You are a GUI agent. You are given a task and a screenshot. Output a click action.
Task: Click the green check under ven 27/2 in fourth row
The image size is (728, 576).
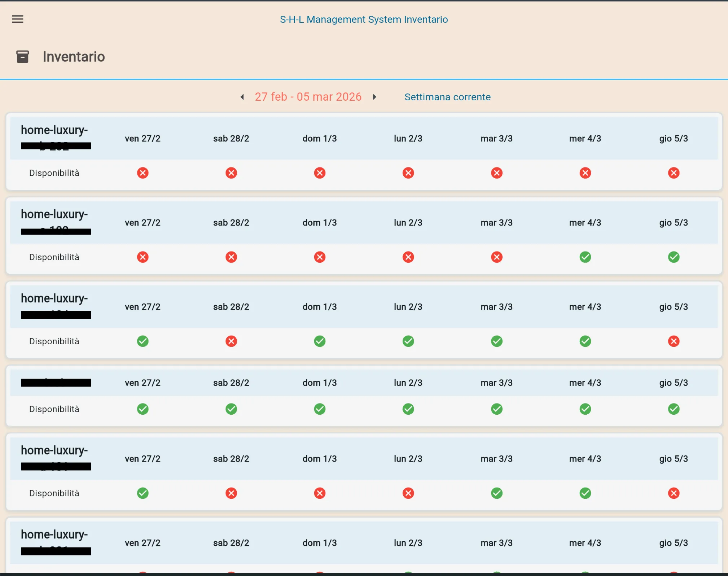click(142, 409)
